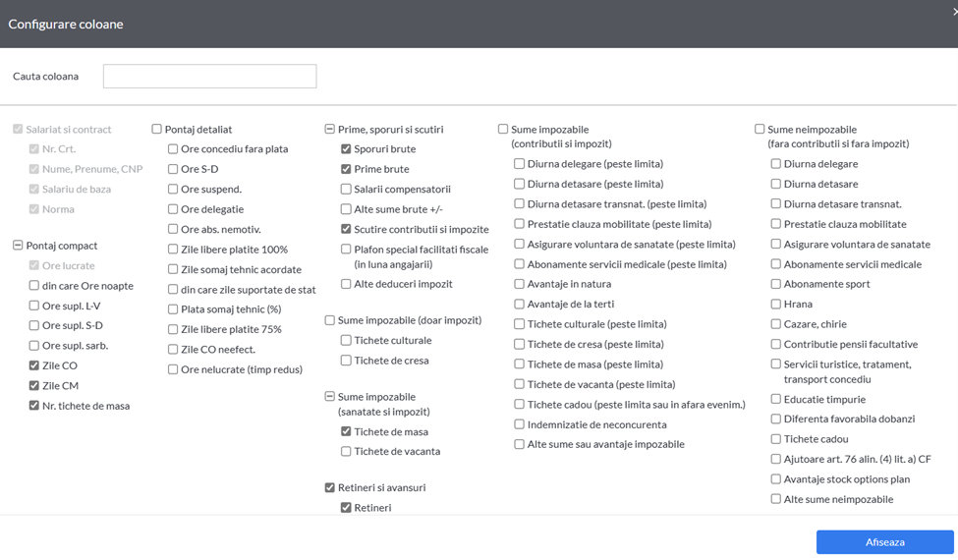Toggle Sume impozabile (doar impozit) group
958x560 pixels.
(x=330, y=320)
